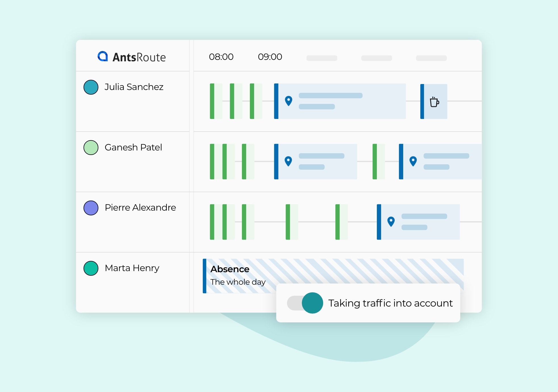558x392 pixels.
Task: Select the Julia Sanchez driver name
Action: (134, 87)
